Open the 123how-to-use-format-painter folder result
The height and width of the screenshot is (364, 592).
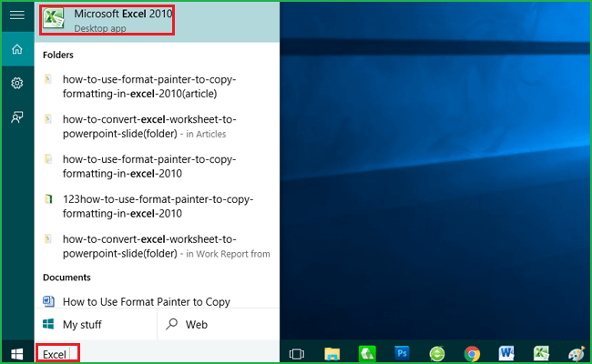[158, 206]
